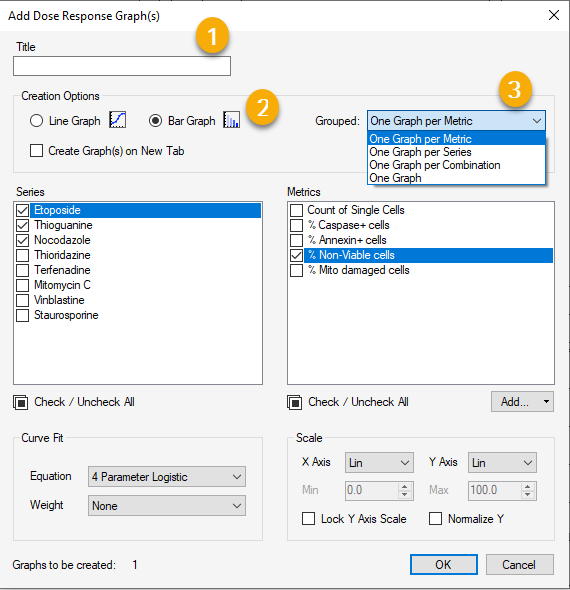Viewport: 570px width, 590px height.
Task: Click the bar graph chart icon
Action: (x=231, y=120)
